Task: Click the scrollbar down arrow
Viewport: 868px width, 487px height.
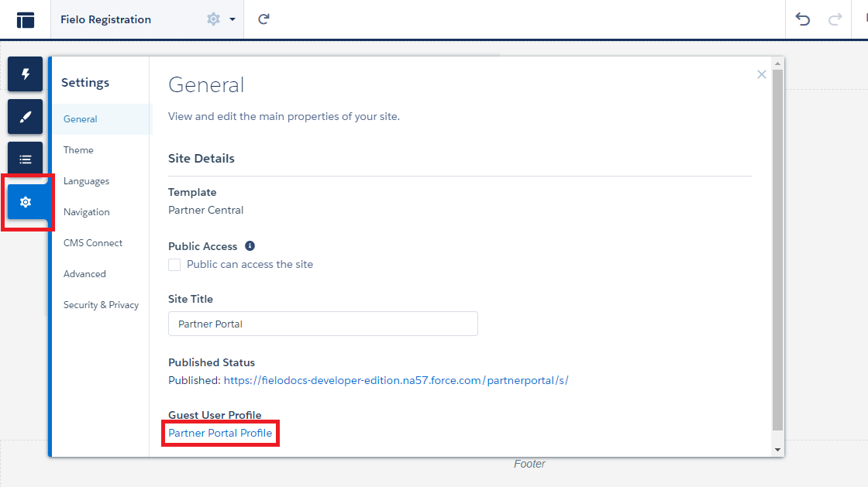Action: 778,450
